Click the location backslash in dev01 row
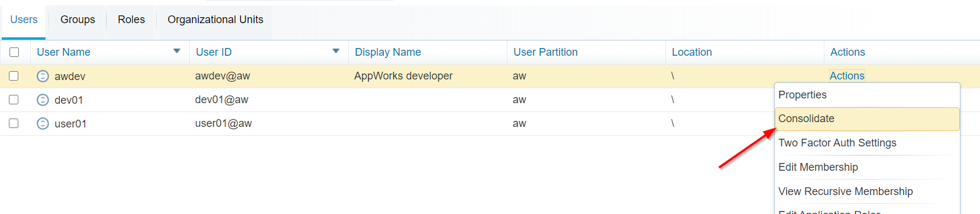The width and height of the screenshot is (980, 214). (x=672, y=100)
